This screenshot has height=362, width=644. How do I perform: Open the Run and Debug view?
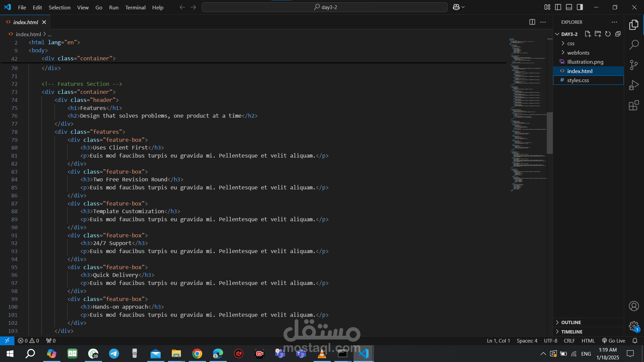pyautogui.click(x=634, y=85)
